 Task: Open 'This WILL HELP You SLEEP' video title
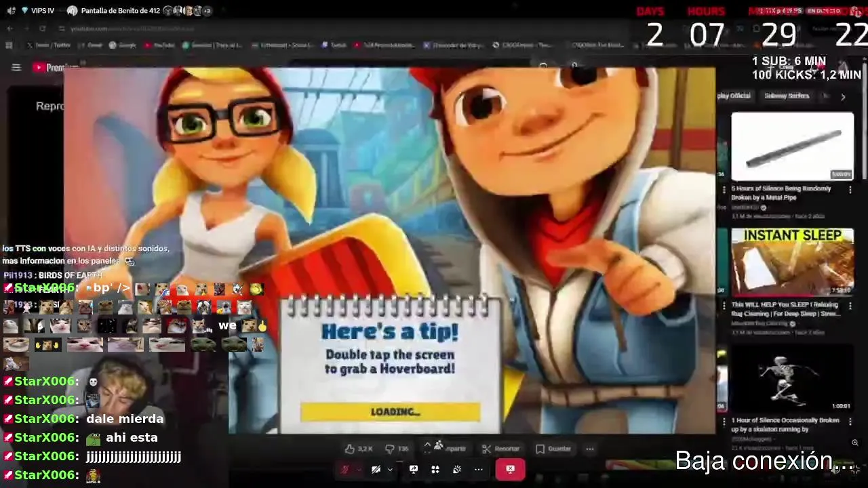click(785, 309)
